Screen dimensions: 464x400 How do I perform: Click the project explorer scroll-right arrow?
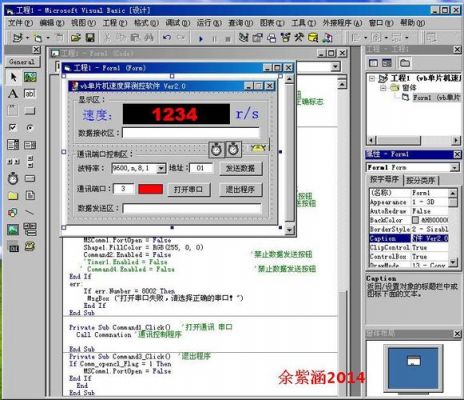click(456, 140)
